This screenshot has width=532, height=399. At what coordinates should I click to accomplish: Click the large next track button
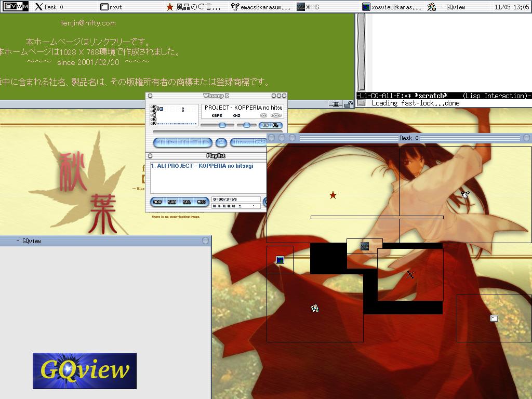click(206, 142)
